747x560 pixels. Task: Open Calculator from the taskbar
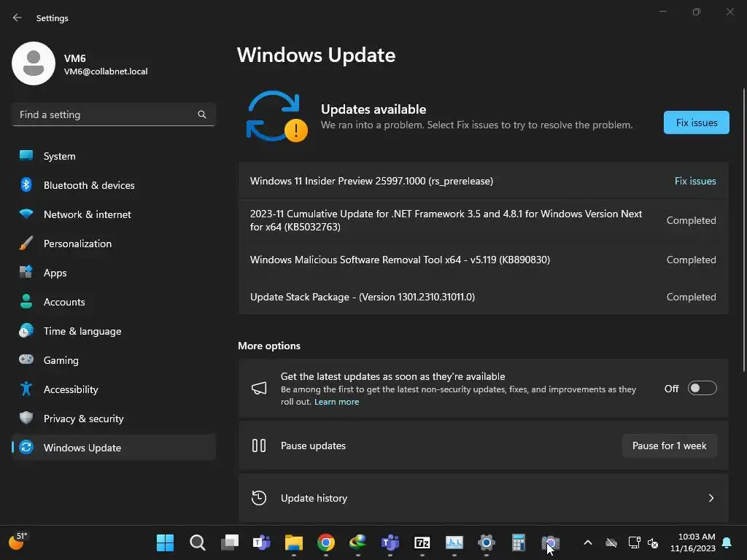tap(519, 542)
